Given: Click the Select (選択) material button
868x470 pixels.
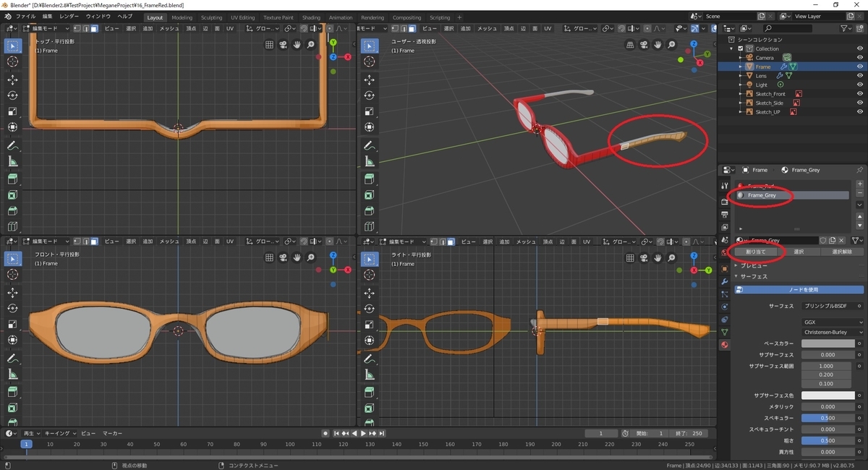Looking at the screenshot, I should pyautogui.click(x=799, y=252).
